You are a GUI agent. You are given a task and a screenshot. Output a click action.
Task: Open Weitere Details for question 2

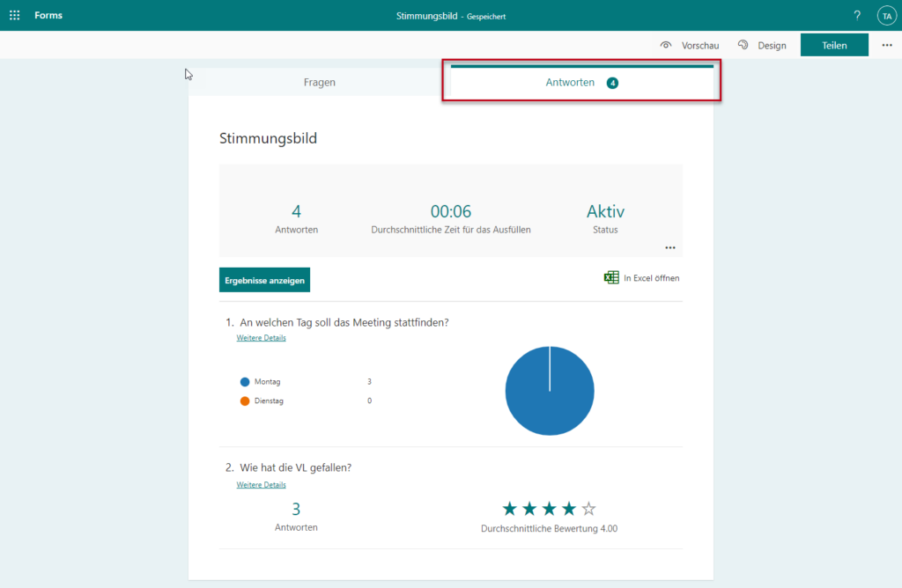click(261, 485)
